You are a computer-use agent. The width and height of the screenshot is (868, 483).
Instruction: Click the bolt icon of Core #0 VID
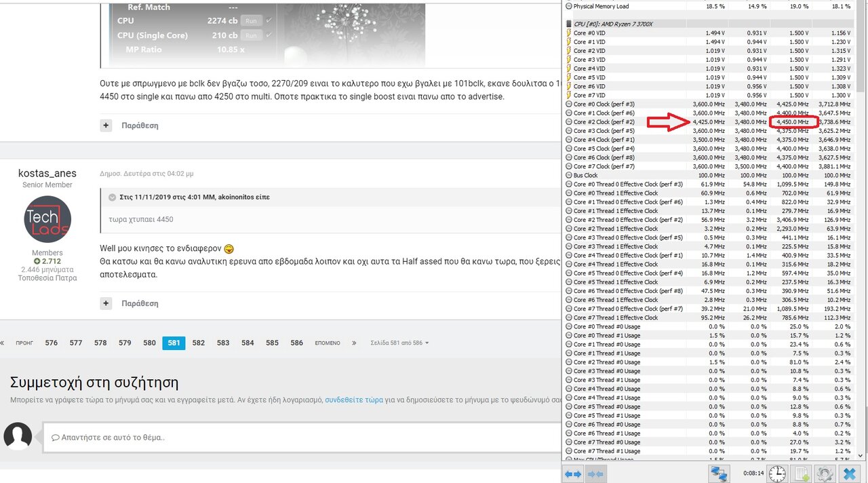click(568, 33)
